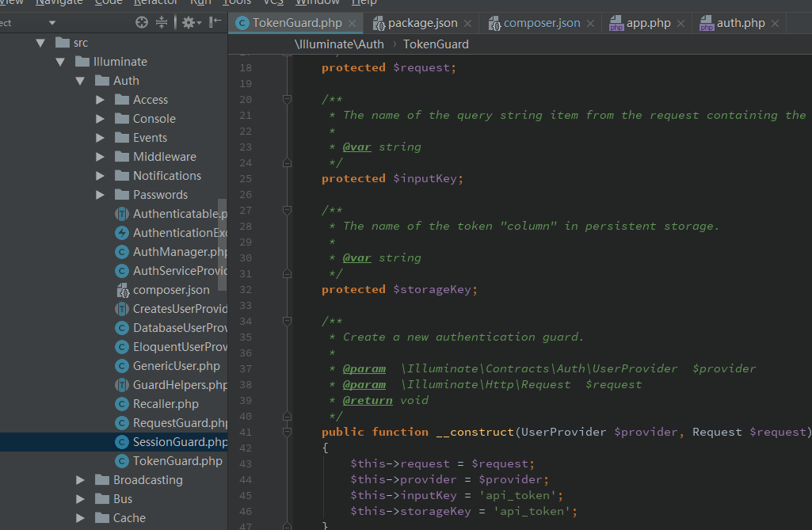Close the package.json tab
Viewport: 812px width, 530px height.
point(467,24)
